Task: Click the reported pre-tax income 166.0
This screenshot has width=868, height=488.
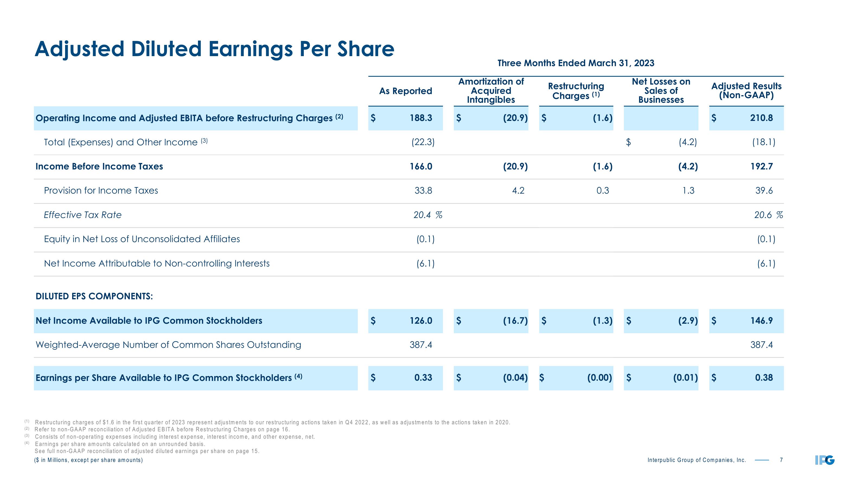Action: (421, 166)
